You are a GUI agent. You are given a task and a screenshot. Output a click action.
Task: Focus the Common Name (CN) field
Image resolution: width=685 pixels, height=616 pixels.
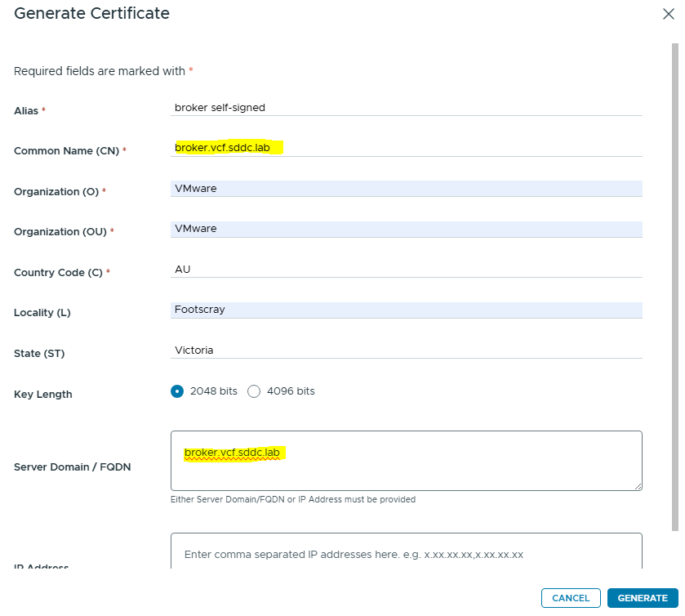[406, 148]
